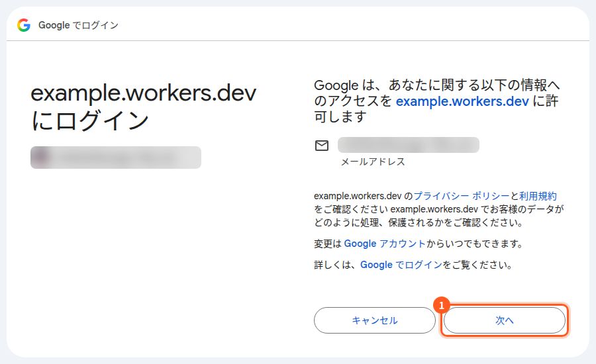Click the Google logo icon
Image resolution: width=596 pixels, height=364 pixels.
pos(24,25)
